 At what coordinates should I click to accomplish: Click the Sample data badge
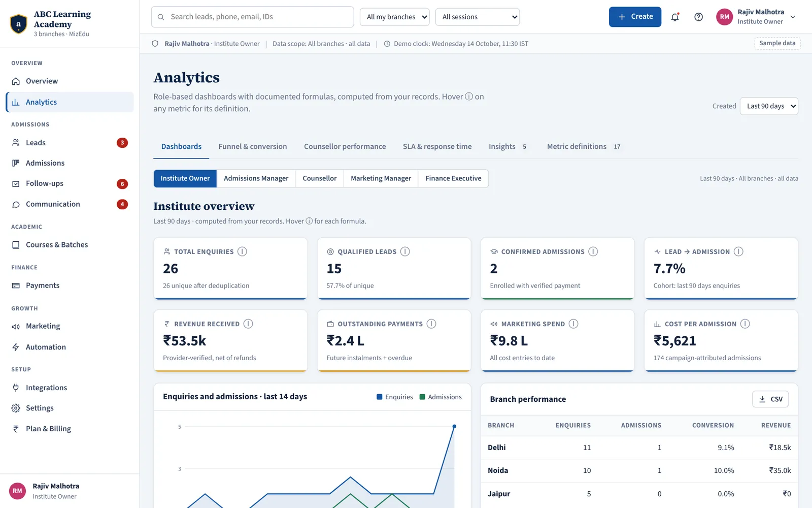(777, 43)
